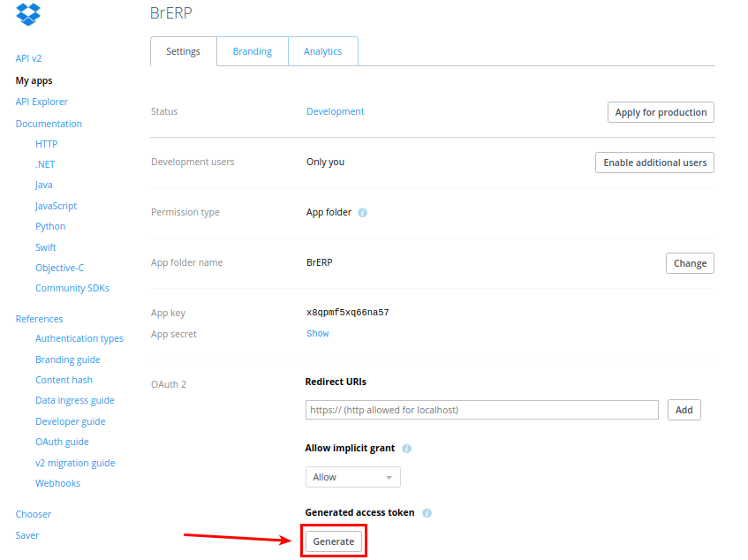Click the Development status link
748x560 pixels.
[335, 111]
